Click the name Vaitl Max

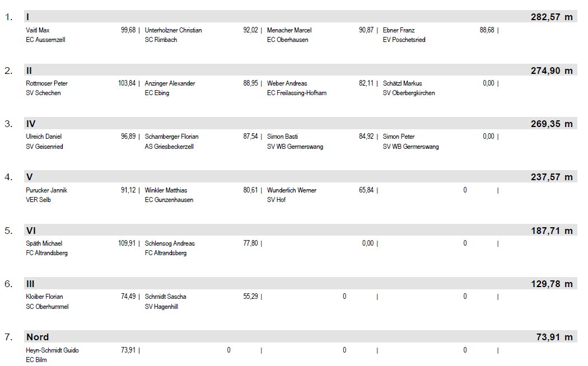(x=38, y=30)
